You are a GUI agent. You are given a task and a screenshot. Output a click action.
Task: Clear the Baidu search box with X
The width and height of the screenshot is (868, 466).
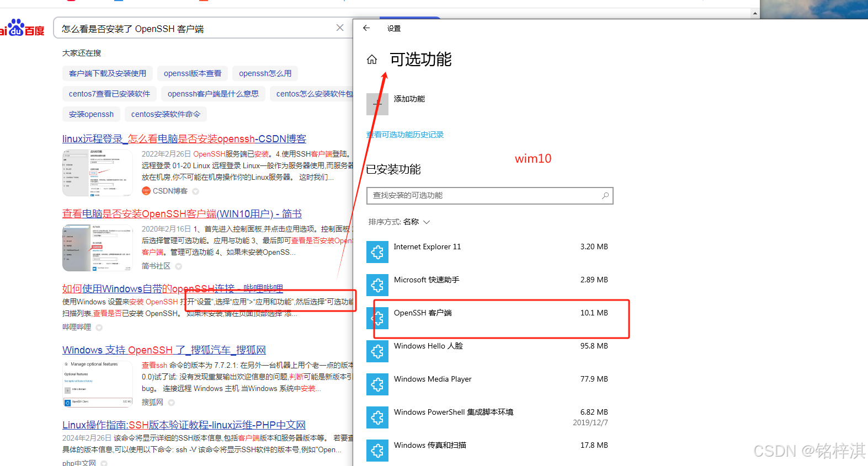(340, 28)
